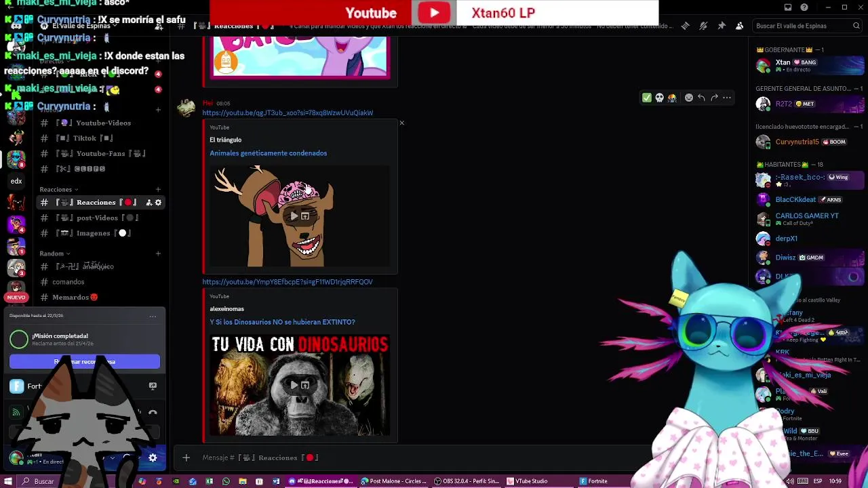Open the threads icon in channel header
Screen dimensions: 868x488
[686, 26]
